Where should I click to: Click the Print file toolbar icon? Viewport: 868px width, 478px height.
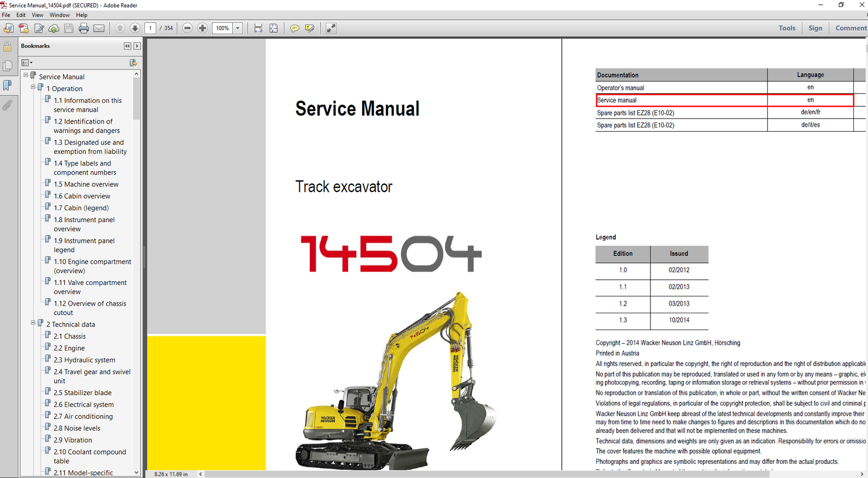(x=84, y=28)
